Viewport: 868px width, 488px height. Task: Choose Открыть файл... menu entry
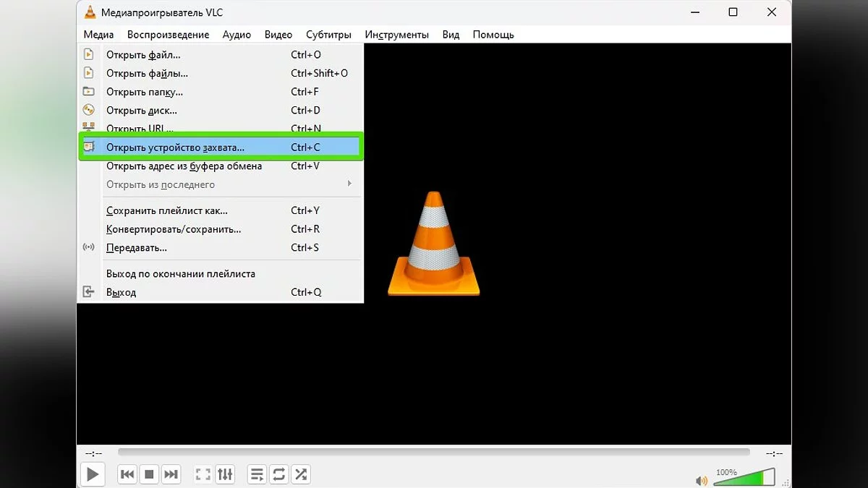[x=220, y=54]
